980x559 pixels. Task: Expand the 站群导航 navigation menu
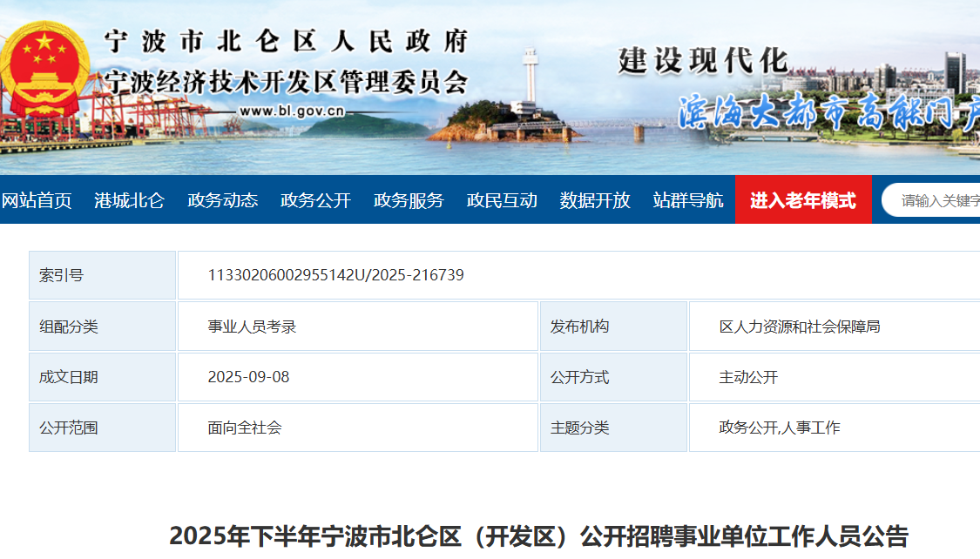(x=688, y=200)
